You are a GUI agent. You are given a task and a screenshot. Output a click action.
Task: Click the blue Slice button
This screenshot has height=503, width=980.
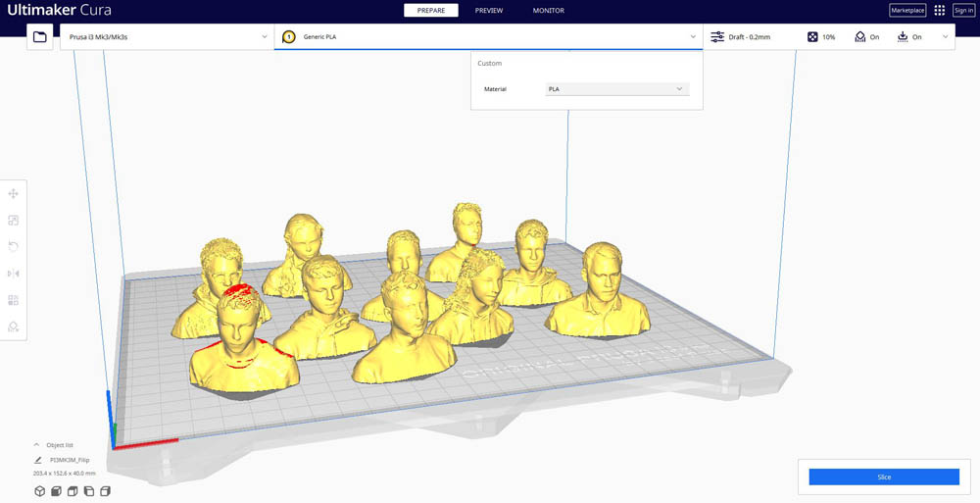coord(884,477)
